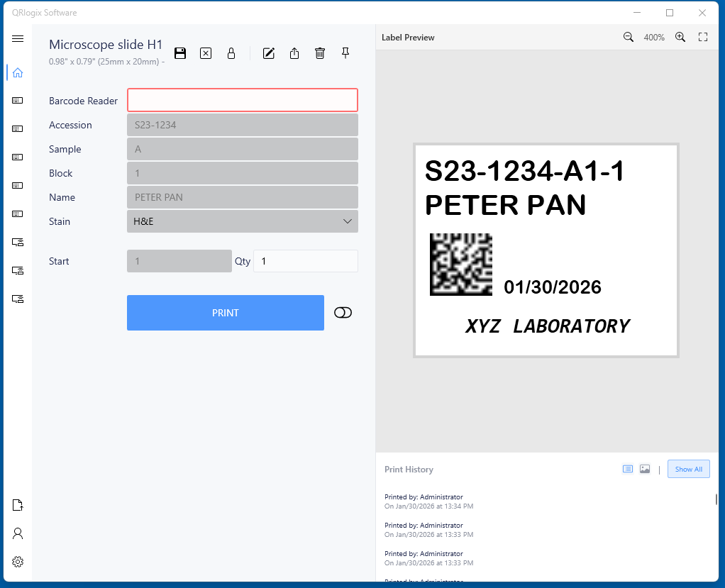This screenshot has width=725, height=588.
Task: Click the PRINT button
Action: [x=226, y=313]
